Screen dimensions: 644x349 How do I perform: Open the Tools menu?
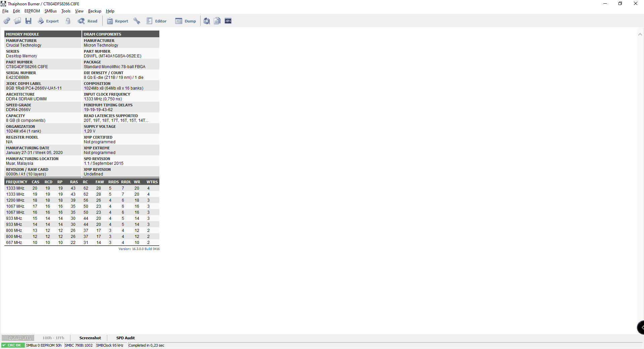pos(66,11)
